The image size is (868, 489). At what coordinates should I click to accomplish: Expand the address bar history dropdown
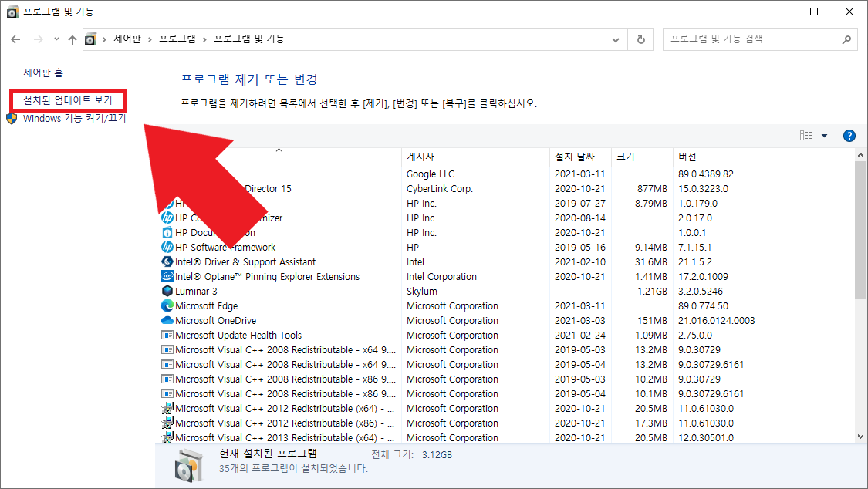(x=616, y=40)
